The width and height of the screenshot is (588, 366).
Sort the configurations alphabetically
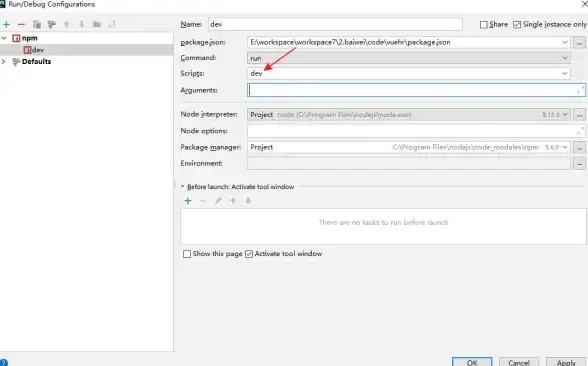[112, 24]
